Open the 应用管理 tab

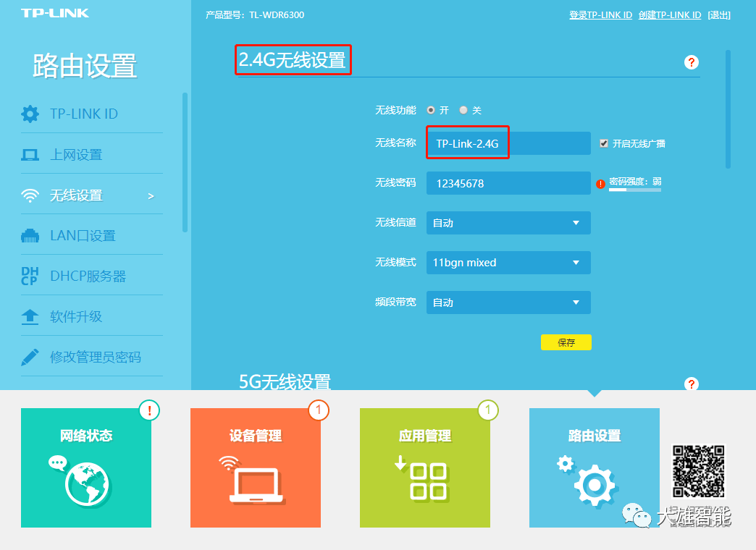424,467
